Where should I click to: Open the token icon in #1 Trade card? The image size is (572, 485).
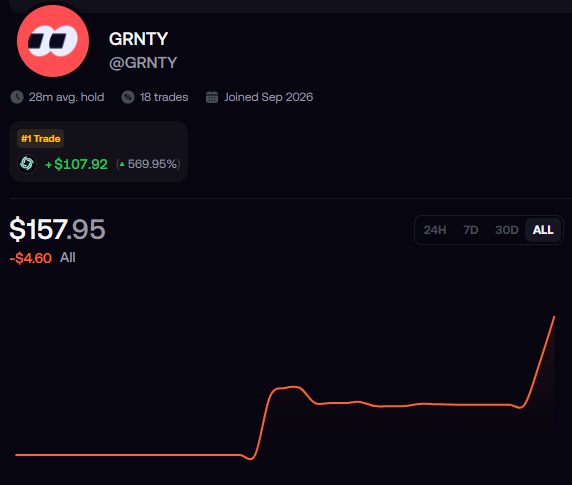click(27, 164)
